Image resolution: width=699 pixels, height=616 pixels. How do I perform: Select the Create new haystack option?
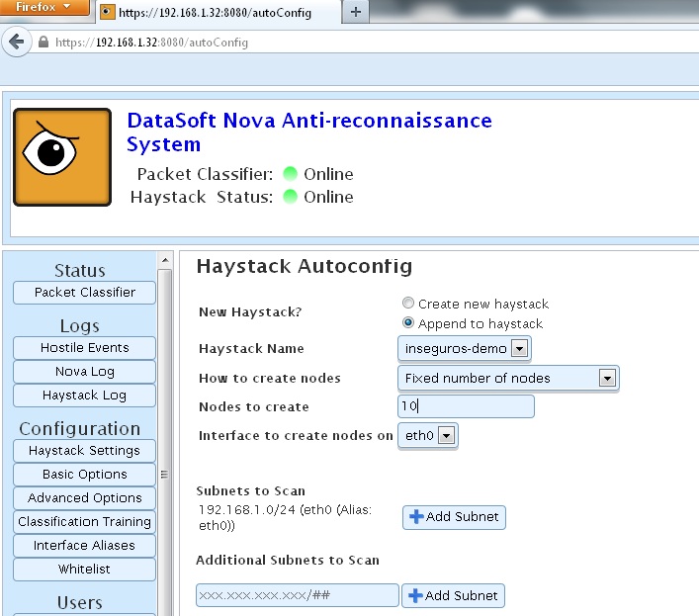point(408,304)
